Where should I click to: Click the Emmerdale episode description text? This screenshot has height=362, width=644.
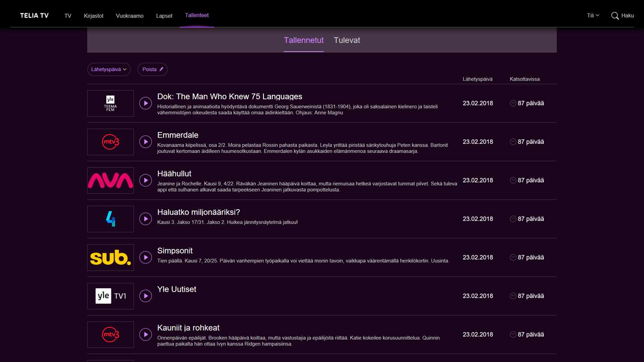(303, 148)
